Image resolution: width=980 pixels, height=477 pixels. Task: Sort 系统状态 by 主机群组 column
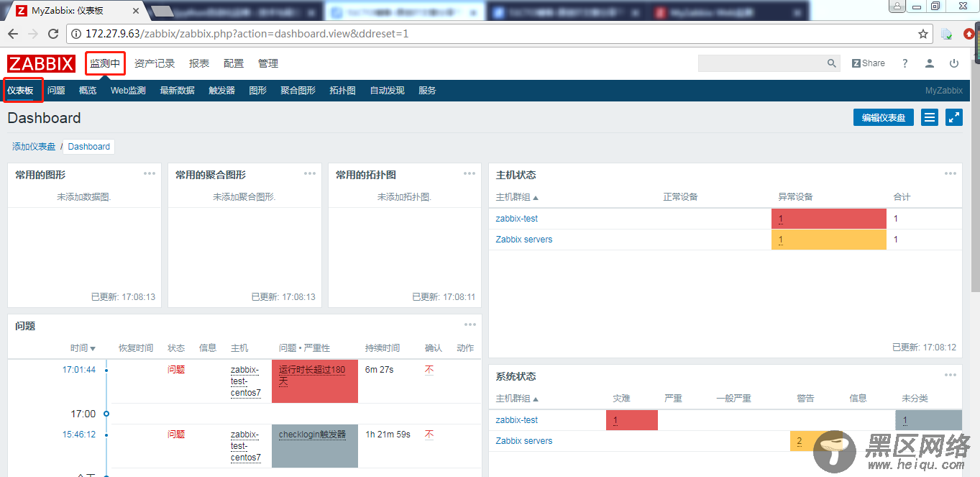[517, 399]
